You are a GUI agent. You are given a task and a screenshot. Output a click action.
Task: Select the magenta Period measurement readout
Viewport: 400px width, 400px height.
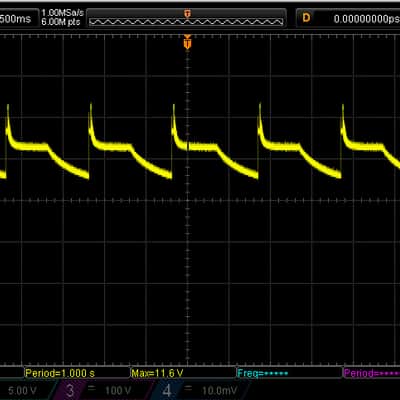point(371,373)
